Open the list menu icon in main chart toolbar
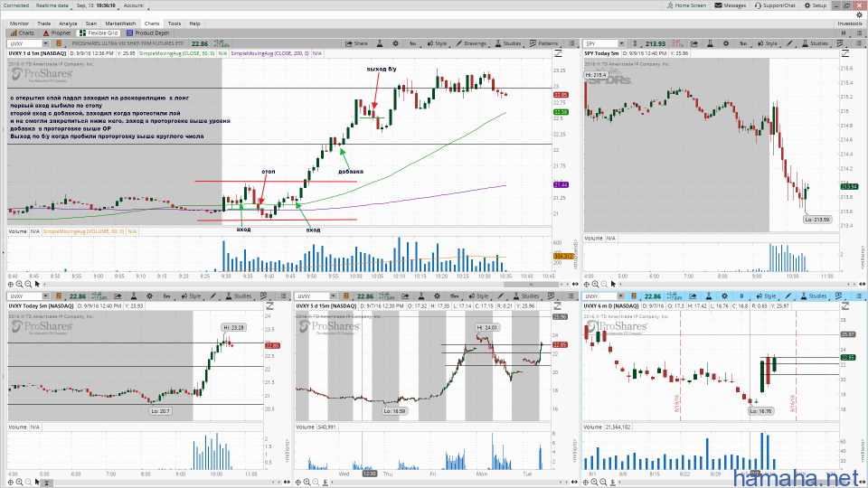Screen dimensions: 868x488 point(571,43)
